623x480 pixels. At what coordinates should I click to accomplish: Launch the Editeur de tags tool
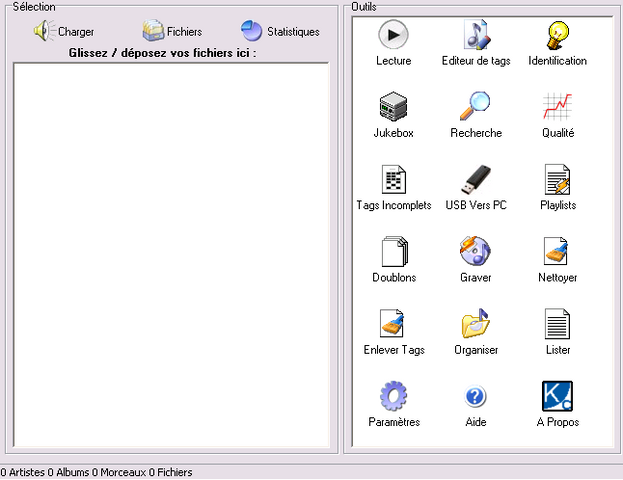pyautogui.click(x=476, y=43)
